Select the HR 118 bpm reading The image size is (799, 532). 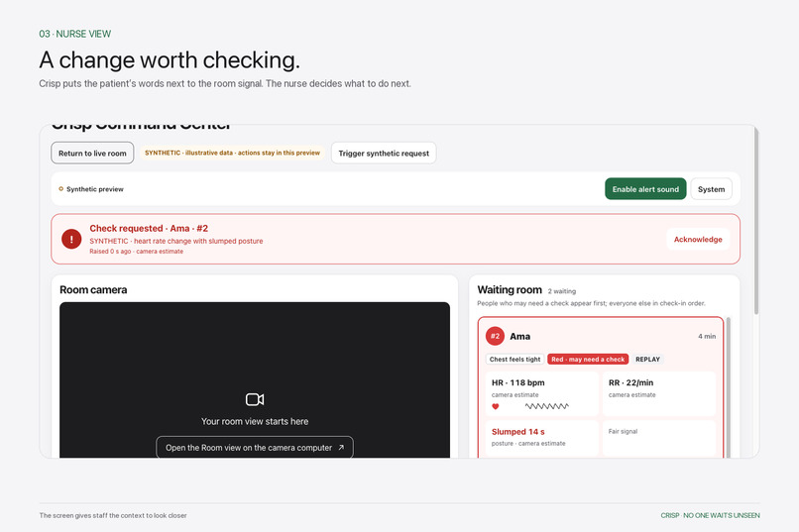click(x=517, y=382)
